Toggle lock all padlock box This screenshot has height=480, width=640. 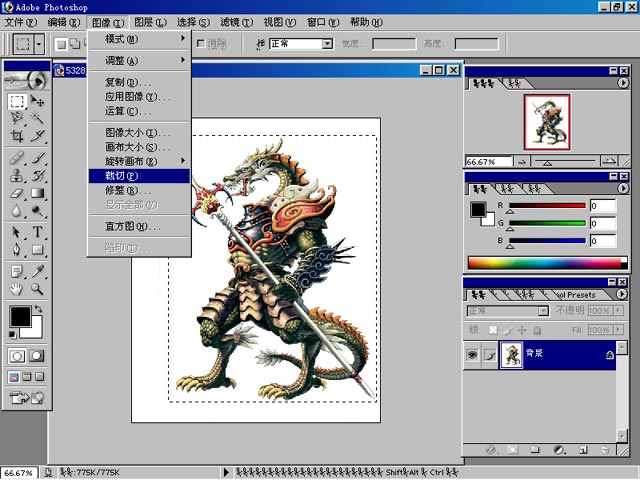(x=537, y=330)
